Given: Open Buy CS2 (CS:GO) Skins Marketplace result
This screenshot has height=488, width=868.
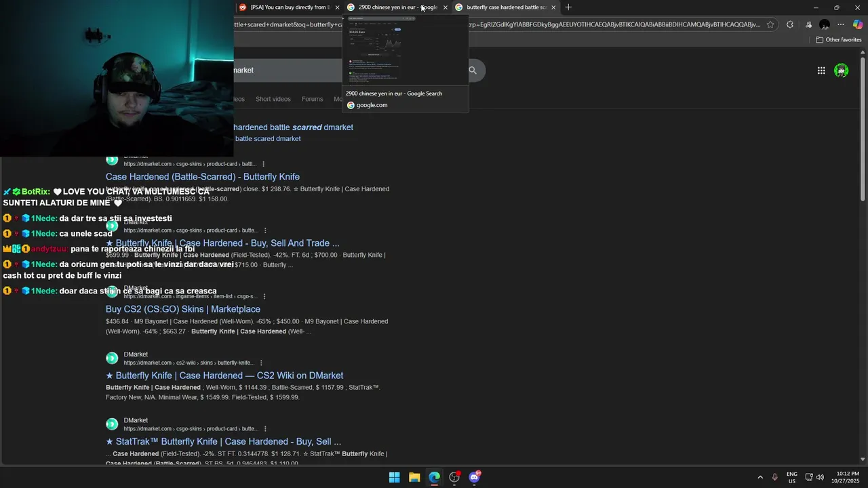Looking at the screenshot, I should 183,309.
